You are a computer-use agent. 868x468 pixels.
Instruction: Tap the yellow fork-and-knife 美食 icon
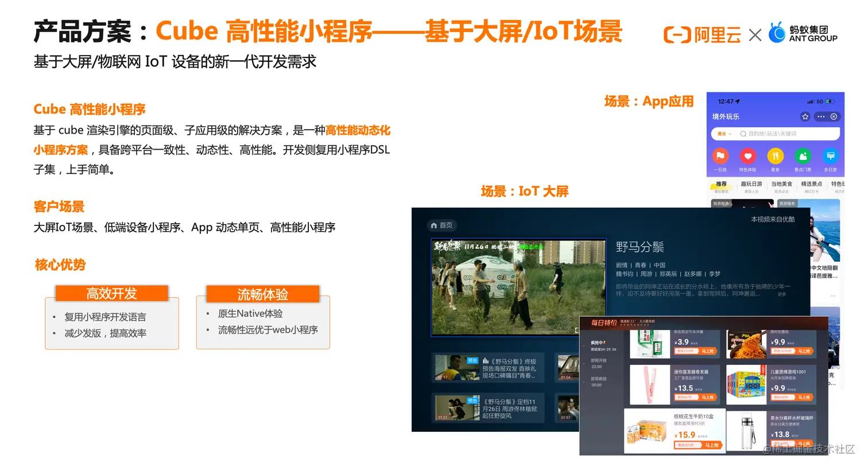click(775, 156)
